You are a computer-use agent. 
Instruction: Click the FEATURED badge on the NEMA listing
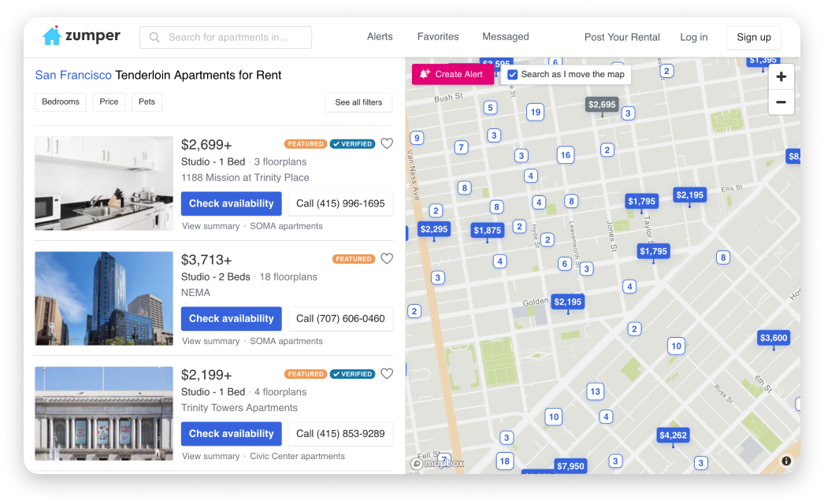pos(352,258)
